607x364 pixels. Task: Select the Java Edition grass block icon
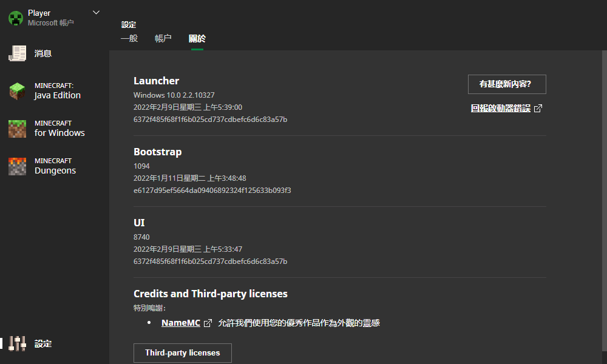18,91
